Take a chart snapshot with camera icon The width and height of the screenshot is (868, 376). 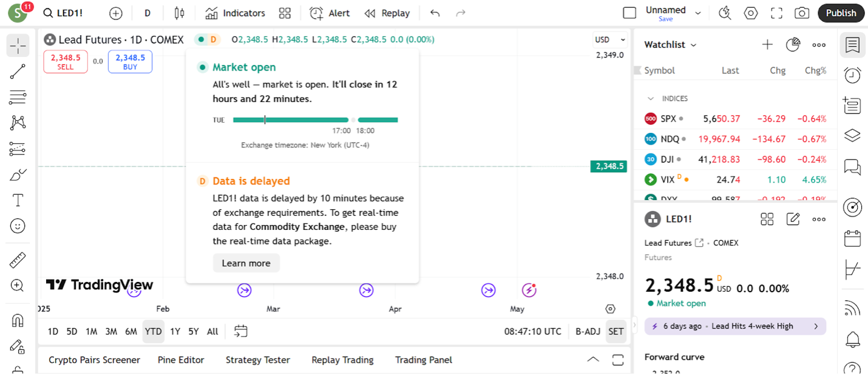click(802, 13)
